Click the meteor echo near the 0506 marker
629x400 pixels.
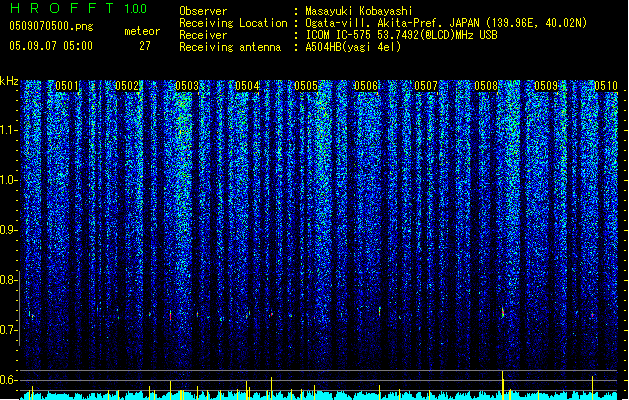(x=379, y=312)
